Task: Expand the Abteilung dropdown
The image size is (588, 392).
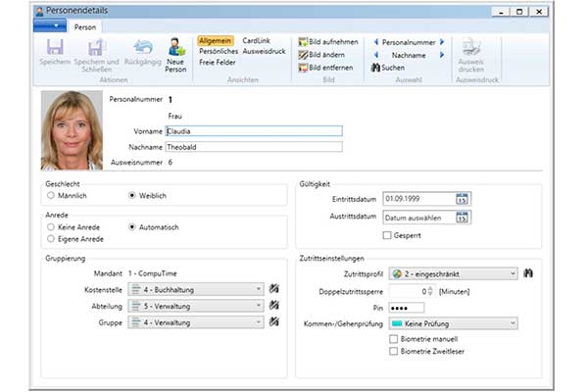Action: 259,305
